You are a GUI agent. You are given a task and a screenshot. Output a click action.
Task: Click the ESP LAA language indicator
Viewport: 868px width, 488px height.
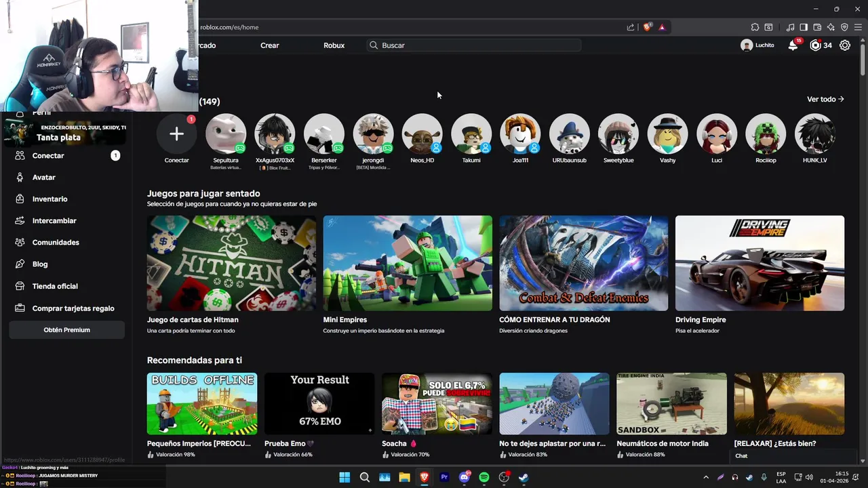click(781, 477)
